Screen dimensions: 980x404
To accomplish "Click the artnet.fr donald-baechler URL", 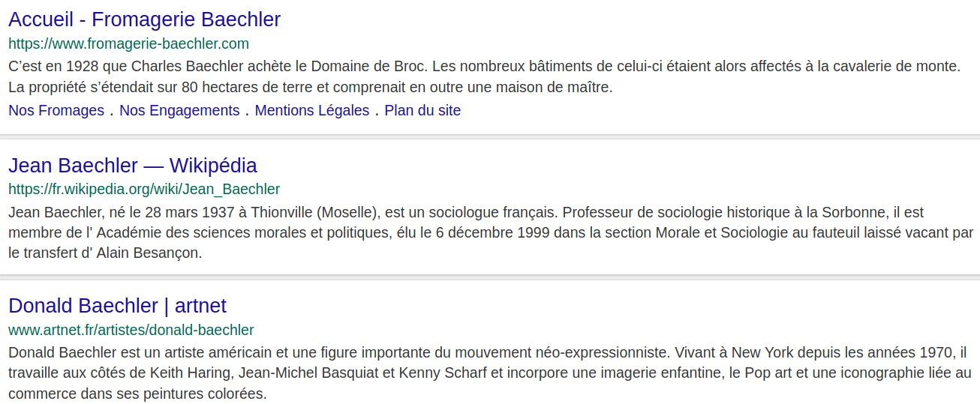I will coord(131,330).
